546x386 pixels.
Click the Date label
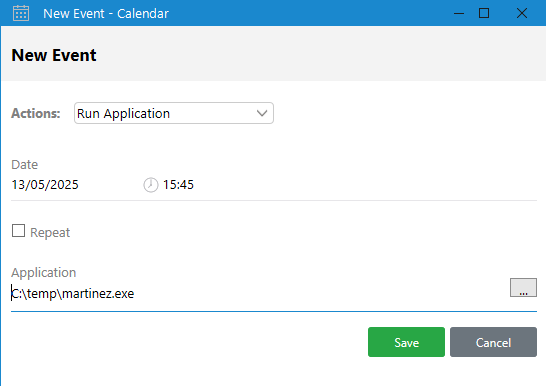pos(24,164)
